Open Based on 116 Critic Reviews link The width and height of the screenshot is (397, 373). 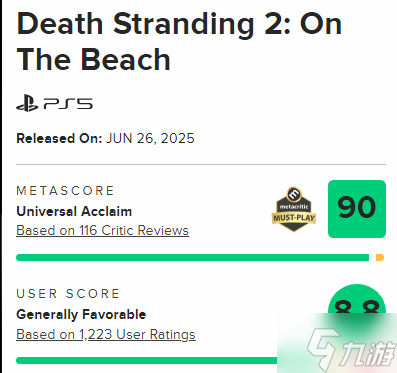click(x=103, y=231)
